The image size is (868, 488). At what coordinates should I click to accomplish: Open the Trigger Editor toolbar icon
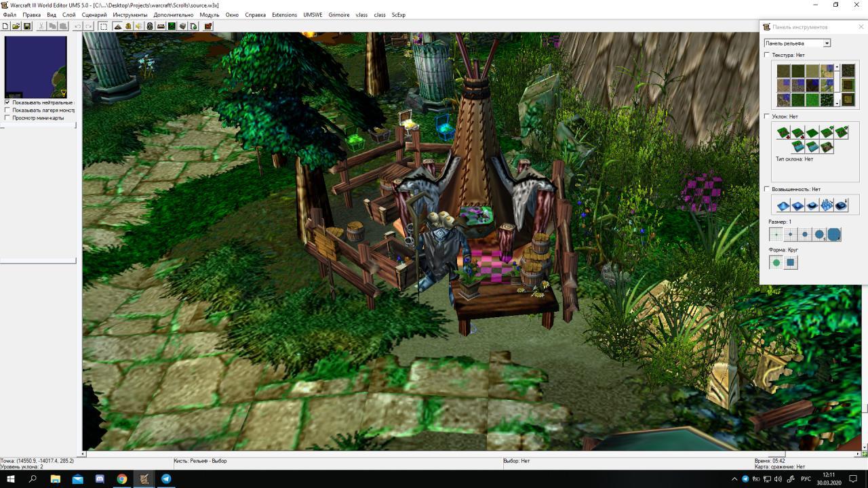click(x=128, y=26)
